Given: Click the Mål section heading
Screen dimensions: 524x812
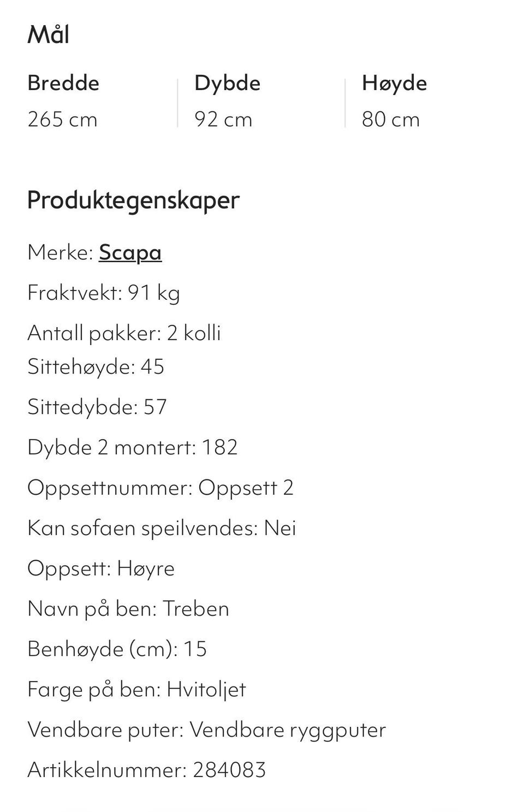Looking at the screenshot, I should coord(49,34).
